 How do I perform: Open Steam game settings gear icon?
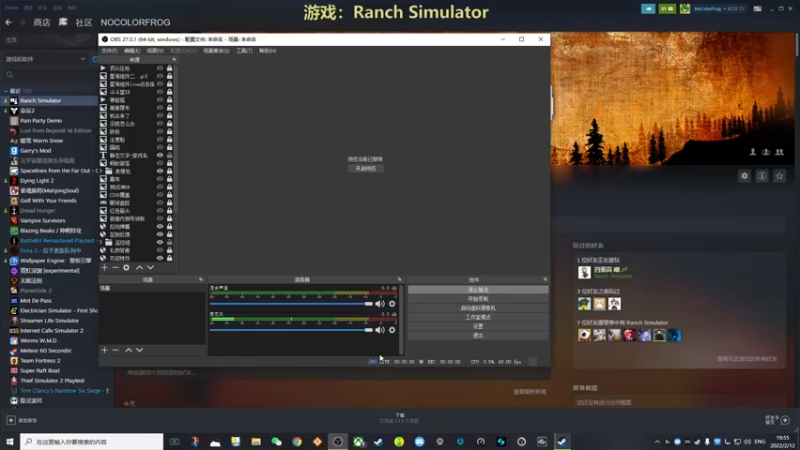click(744, 176)
